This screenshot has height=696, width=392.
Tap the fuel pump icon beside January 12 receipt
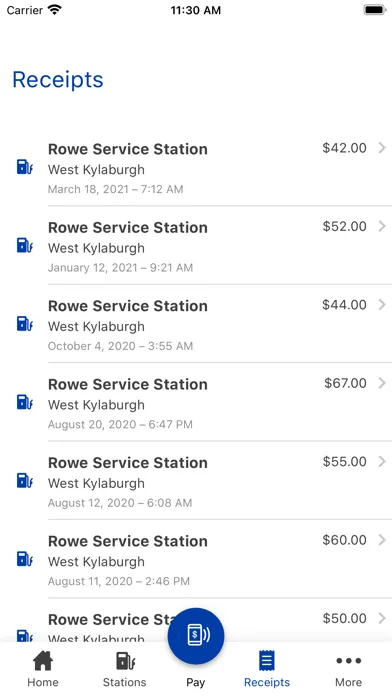coord(24,245)
